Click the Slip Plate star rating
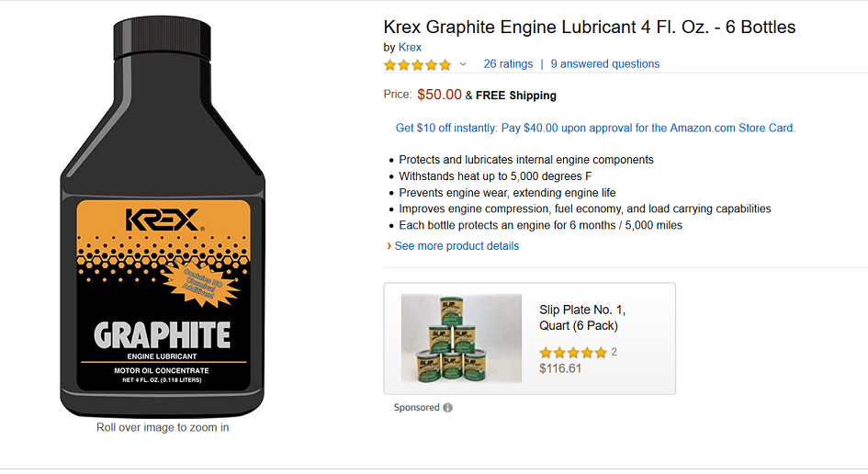 click(x=573, y=353)
